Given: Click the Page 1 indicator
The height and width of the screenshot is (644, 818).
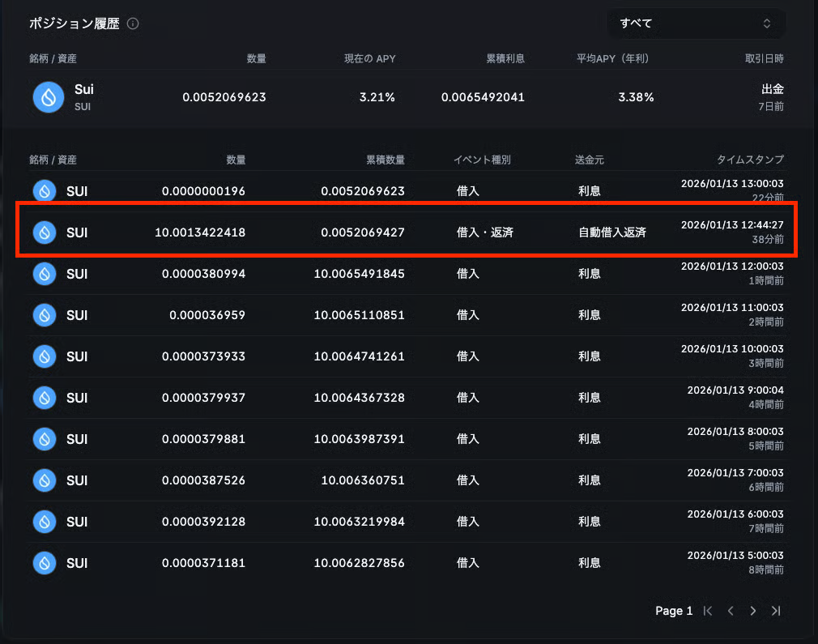Looking at the screenshot, I should 674,611.
